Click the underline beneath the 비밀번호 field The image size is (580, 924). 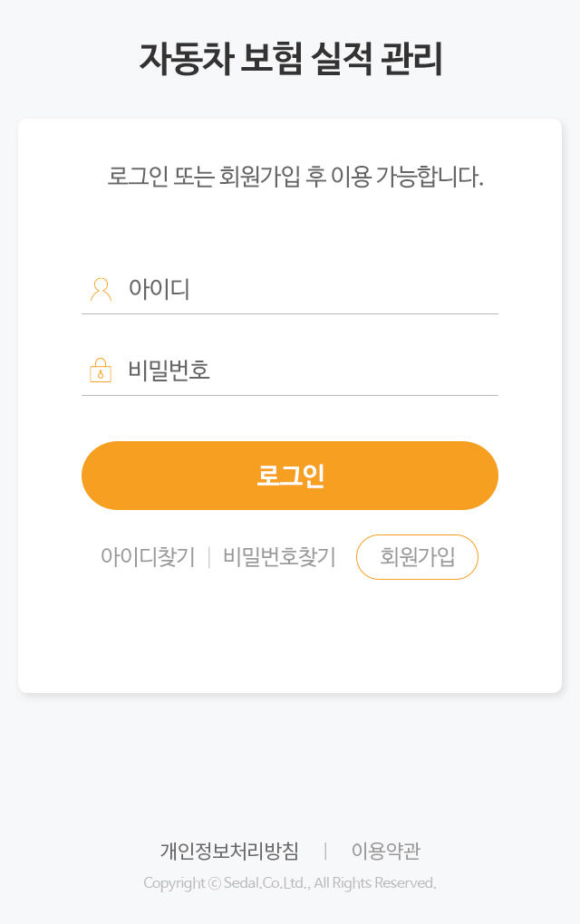290,395
